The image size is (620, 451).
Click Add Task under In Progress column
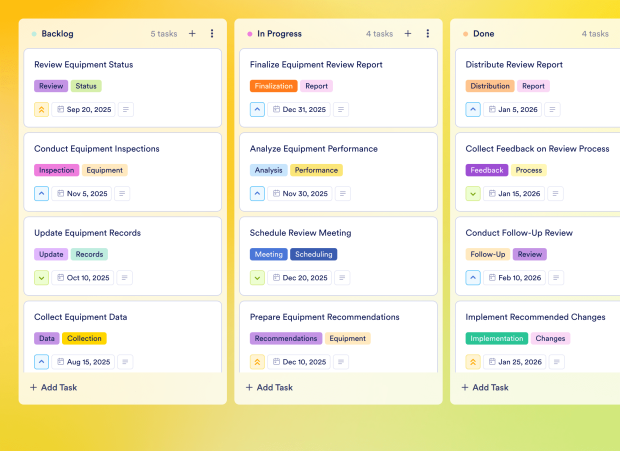(x=269, y=387)
